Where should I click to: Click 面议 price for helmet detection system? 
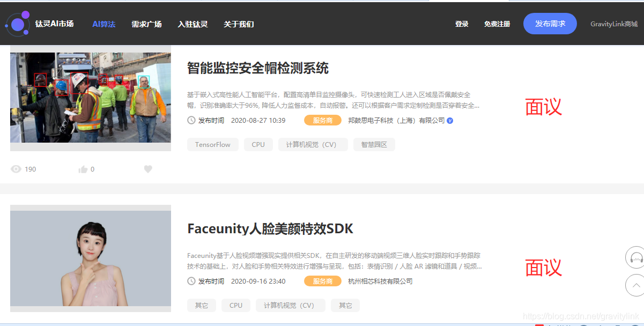[x=543, y=107]
